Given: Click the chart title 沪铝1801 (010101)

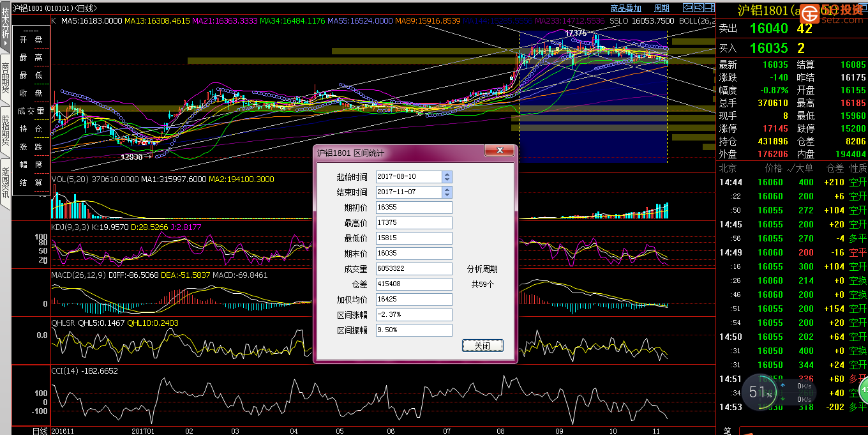Looking at the screenshot, I should tap(43, 8).
